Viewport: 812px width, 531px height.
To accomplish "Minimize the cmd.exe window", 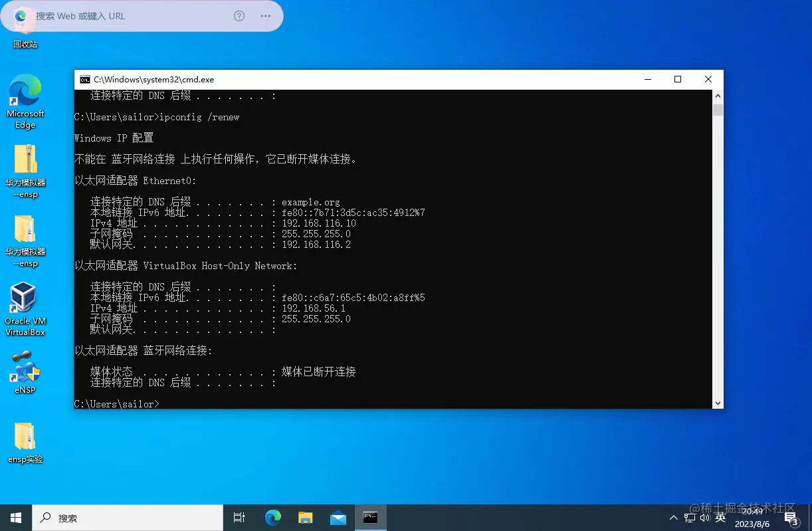I will coord(647,80).
